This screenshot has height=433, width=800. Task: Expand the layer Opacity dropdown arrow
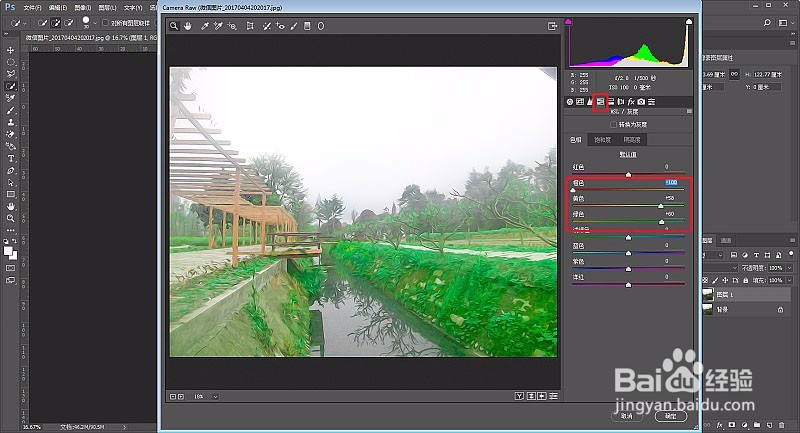790,268
